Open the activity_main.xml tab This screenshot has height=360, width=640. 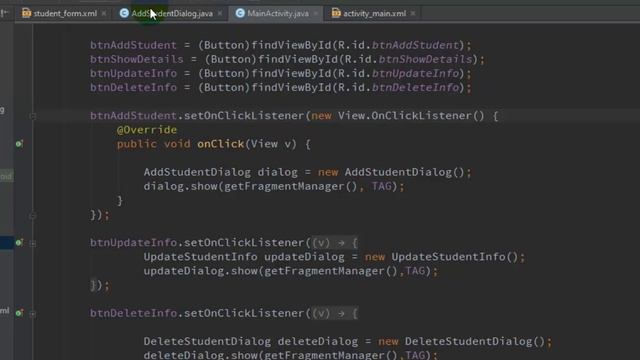[374, 13]
